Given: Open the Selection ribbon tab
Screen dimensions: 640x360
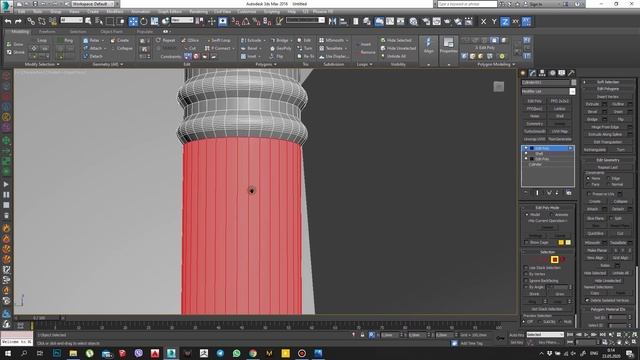Looking at the screenshot, I should point(78,31).
